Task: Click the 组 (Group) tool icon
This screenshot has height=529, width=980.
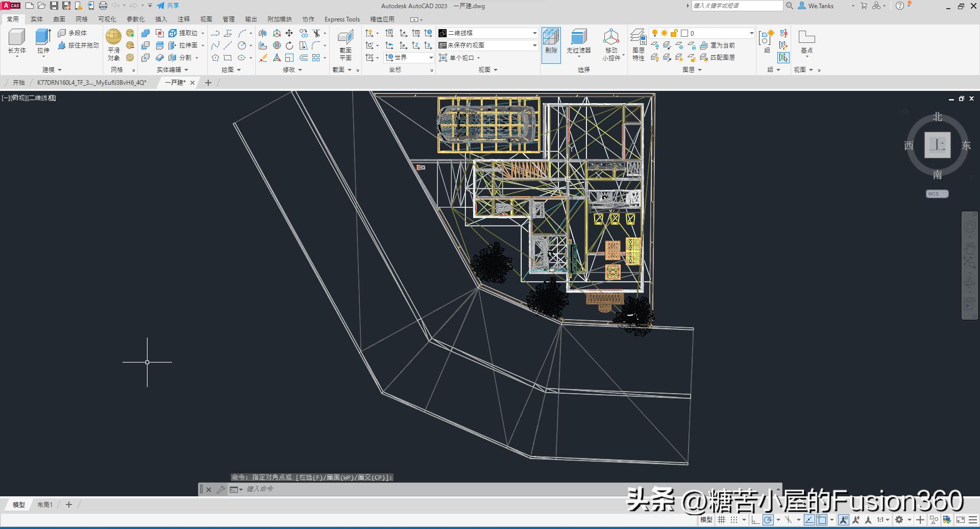Action: click(x=766, y=38)
